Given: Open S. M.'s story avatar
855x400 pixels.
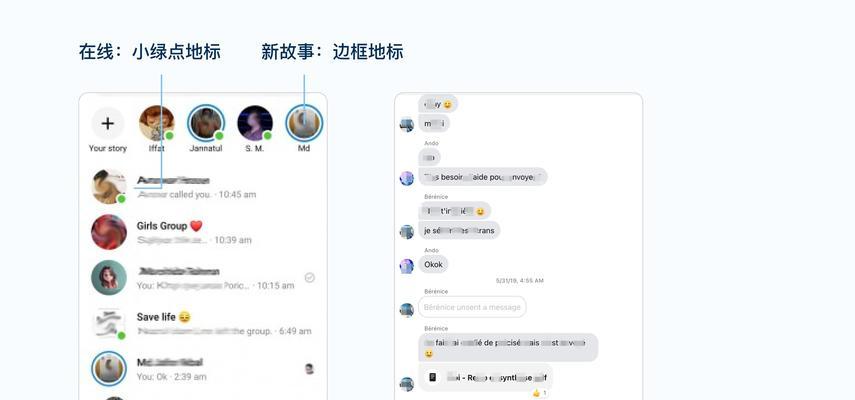Looking at the screenshot, I should click(255, 123).
